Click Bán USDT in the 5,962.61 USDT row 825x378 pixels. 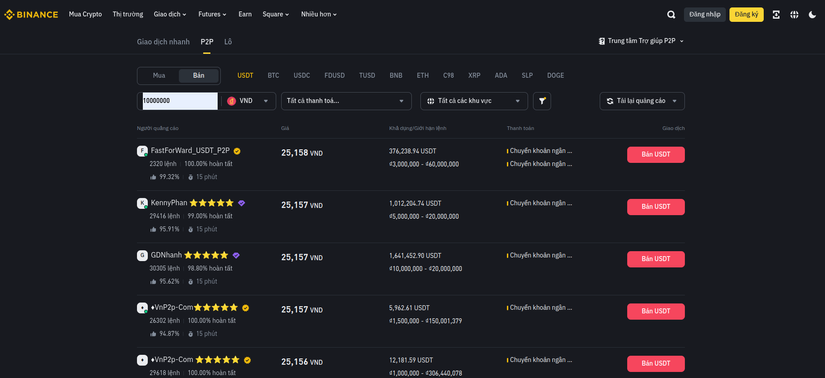(656, 311)
